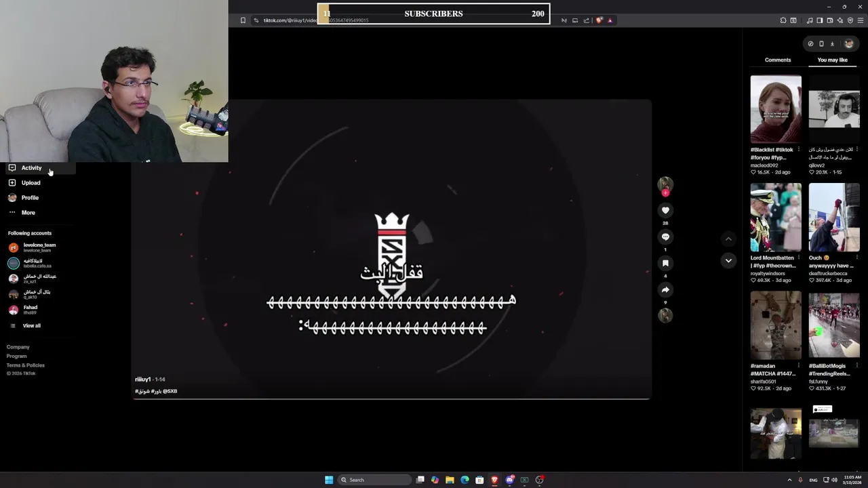
Task: Toggle the browser sidebar panel icon
Action: point(820,20)
